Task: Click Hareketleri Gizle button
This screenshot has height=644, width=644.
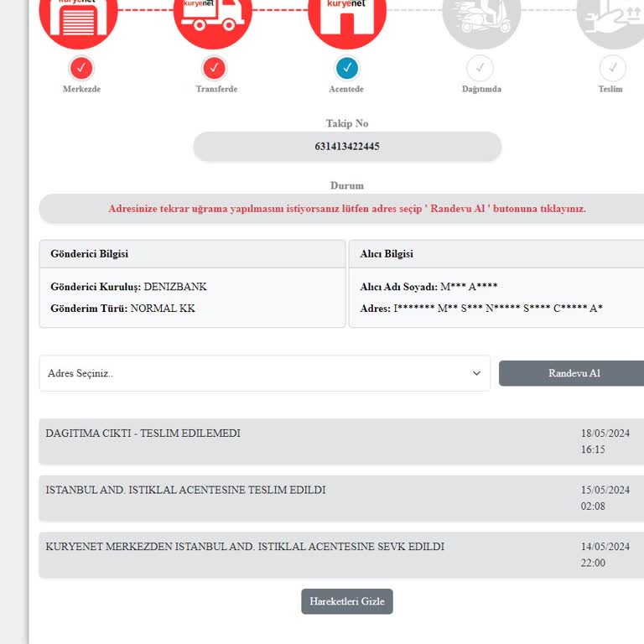Action: coord(347,601)
